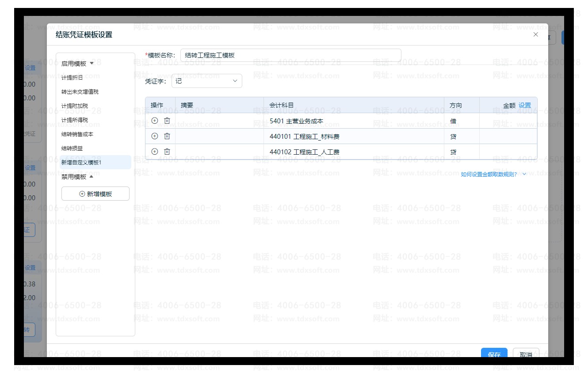Delete the 440102 工程施工_人工费 row
Screen dimensions: 588x373
click(167, 152)
